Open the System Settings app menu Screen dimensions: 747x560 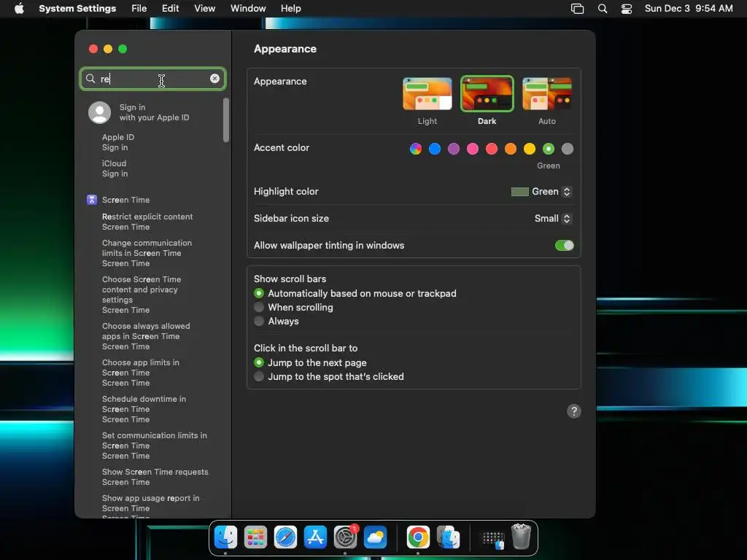(77, 9)
